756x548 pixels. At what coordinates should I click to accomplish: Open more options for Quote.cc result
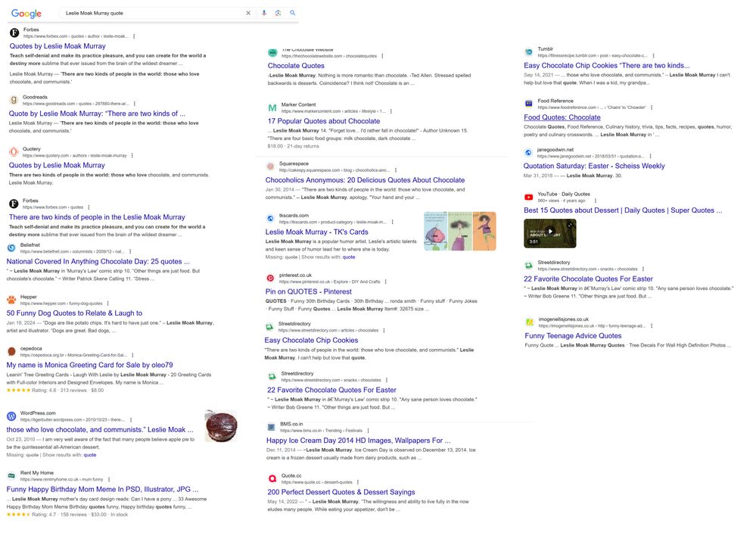click(358, 482)
